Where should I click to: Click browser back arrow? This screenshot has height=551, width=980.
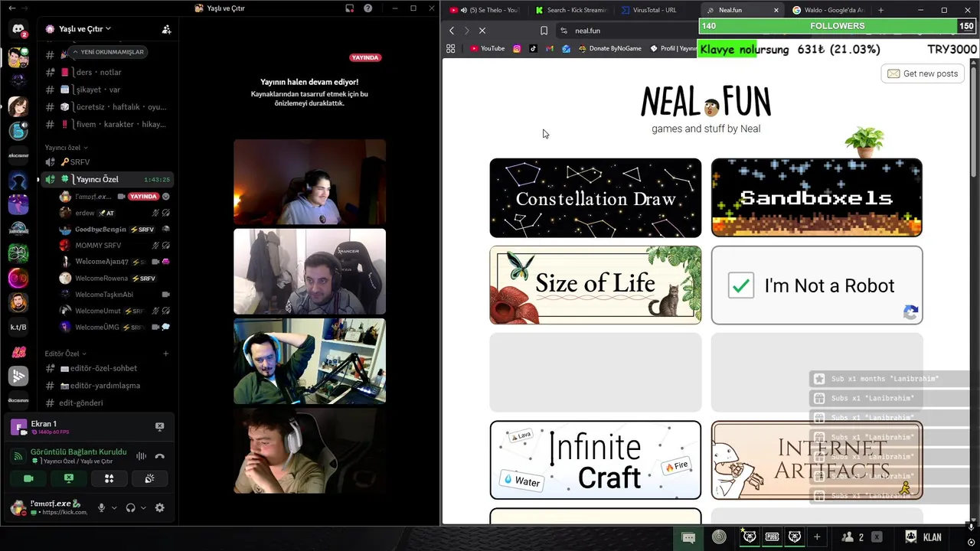[452, 31]
